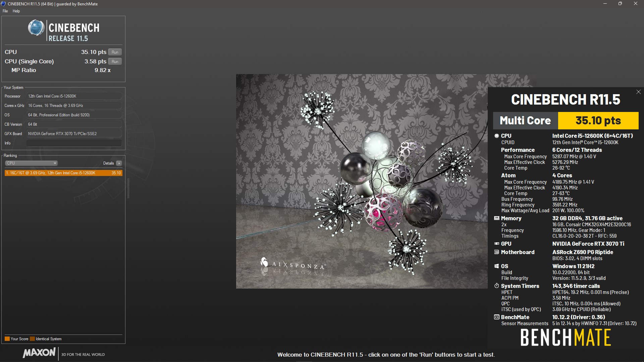This screenshot has height=362, width=644.
Task: Click the Windows OS icon in BenchMate panel
Action: (x=496, y=266)
